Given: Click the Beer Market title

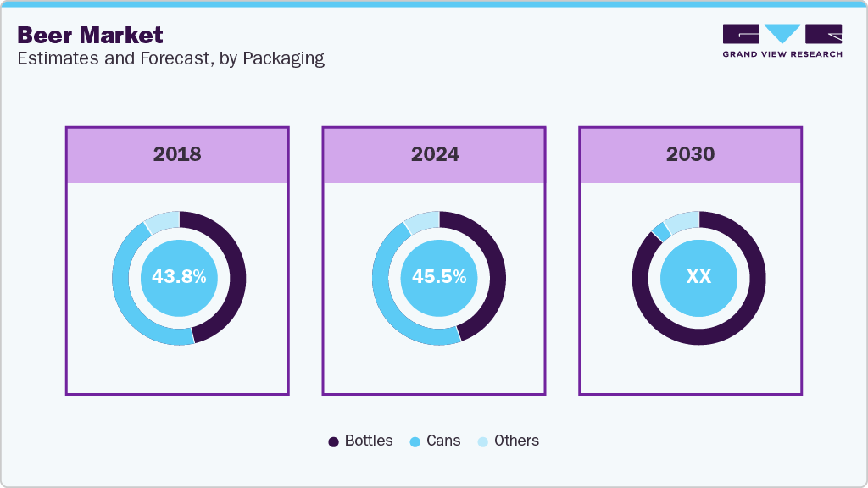Looking at the screenshot, I should click(90, 35).
